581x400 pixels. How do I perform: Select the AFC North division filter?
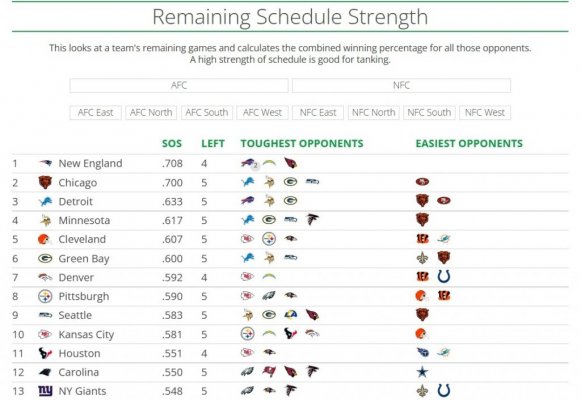(151, 113)
